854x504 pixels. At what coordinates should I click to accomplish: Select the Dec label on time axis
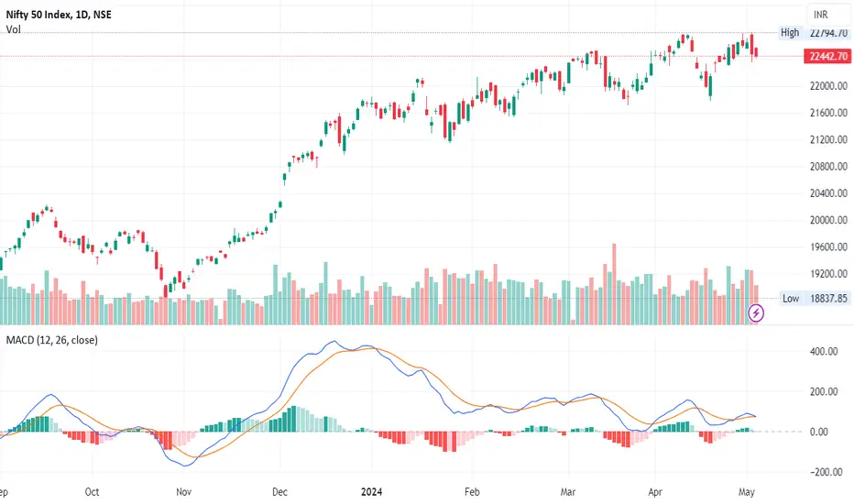tap(279, 491)
